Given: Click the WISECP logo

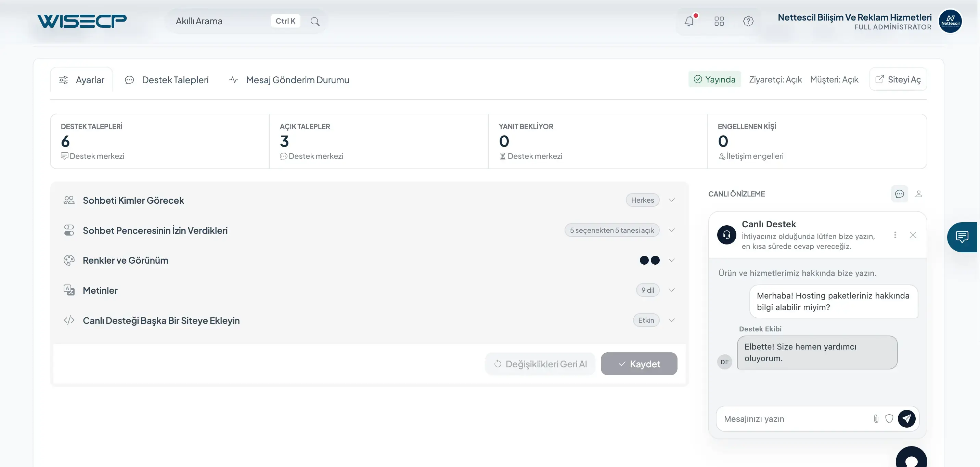Looking at the screenshot, I should pos(82,21).
